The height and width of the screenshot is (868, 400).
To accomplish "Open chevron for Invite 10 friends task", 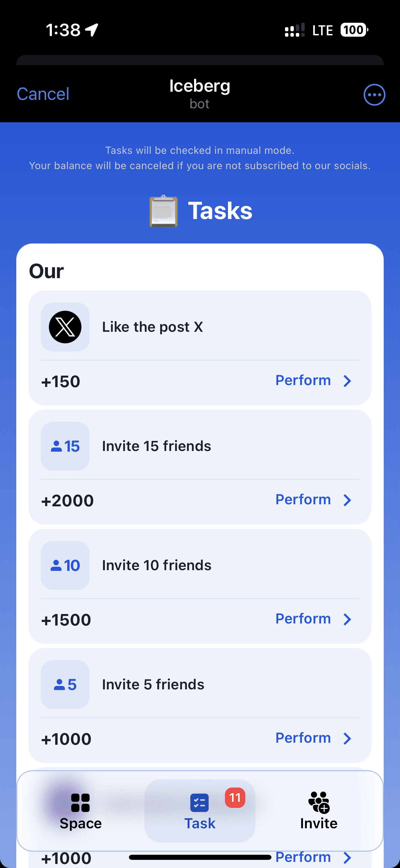I will point(347,619).
